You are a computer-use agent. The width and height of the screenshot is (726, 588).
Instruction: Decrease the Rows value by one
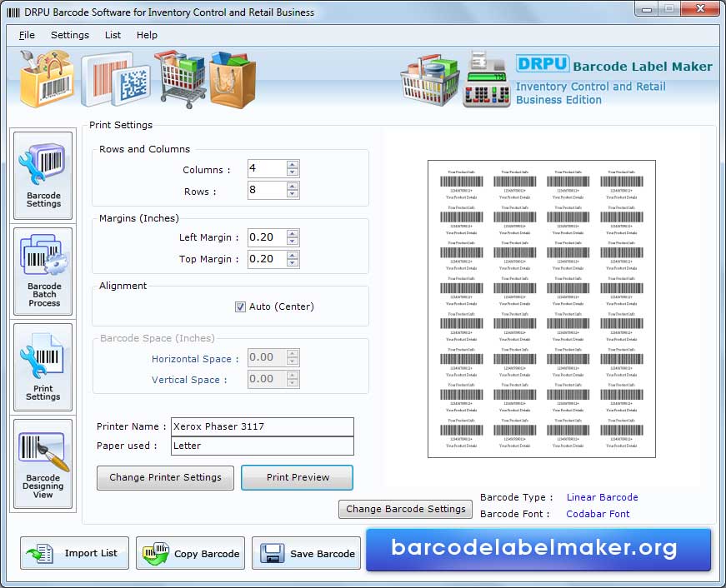(x=293, y=194)
